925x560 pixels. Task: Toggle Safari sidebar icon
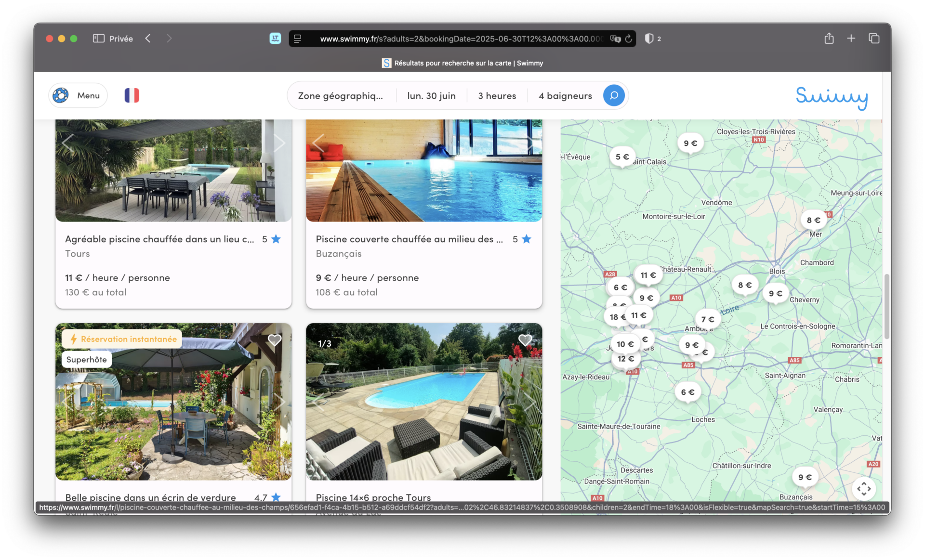point(98,39)
